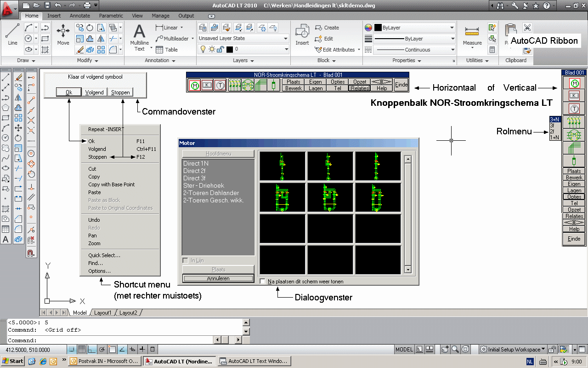Open the Unsaved Layer State dropdown
This screenshot has width=588, height=368.
point(243,39)
